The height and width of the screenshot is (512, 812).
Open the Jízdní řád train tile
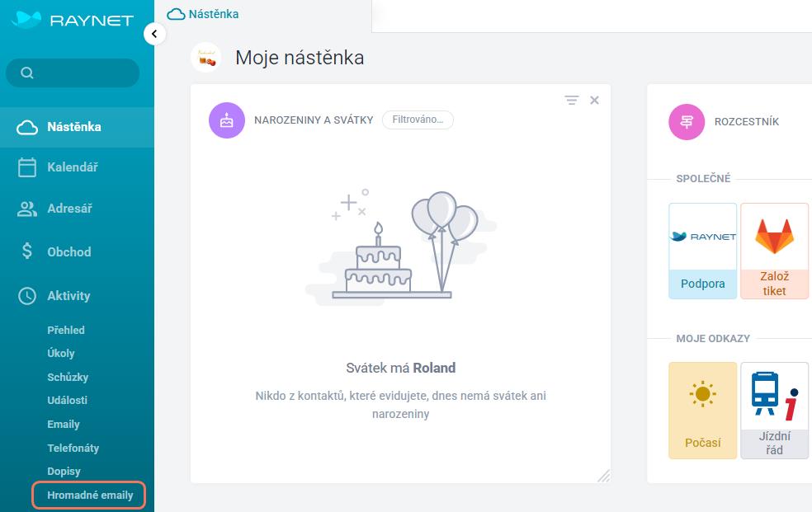coord(774,411)
